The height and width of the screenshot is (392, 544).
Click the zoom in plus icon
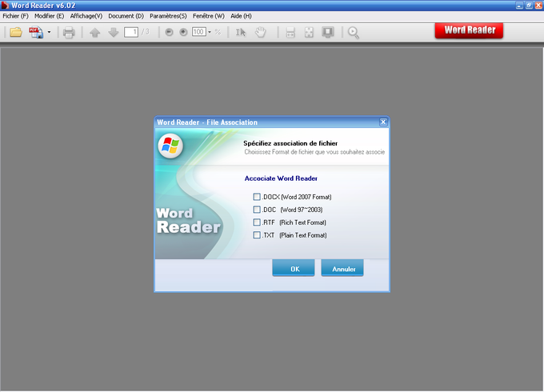pos(183,32)
